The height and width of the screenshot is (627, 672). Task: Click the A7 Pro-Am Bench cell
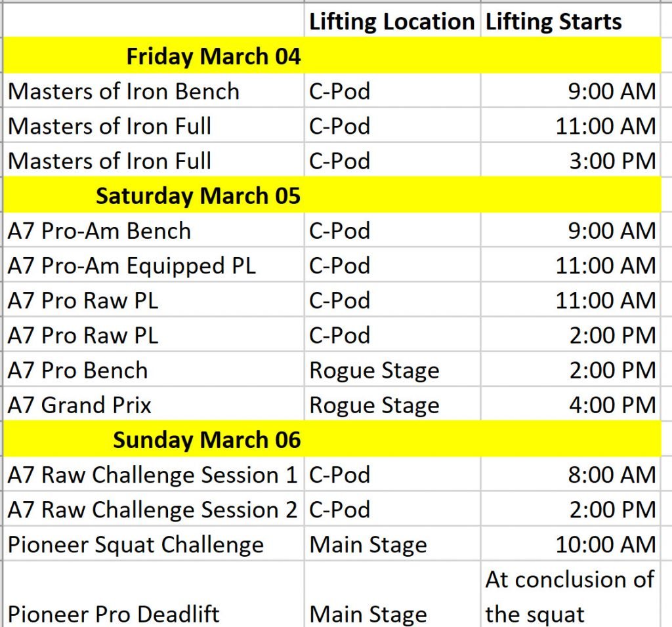pos(154,230)
